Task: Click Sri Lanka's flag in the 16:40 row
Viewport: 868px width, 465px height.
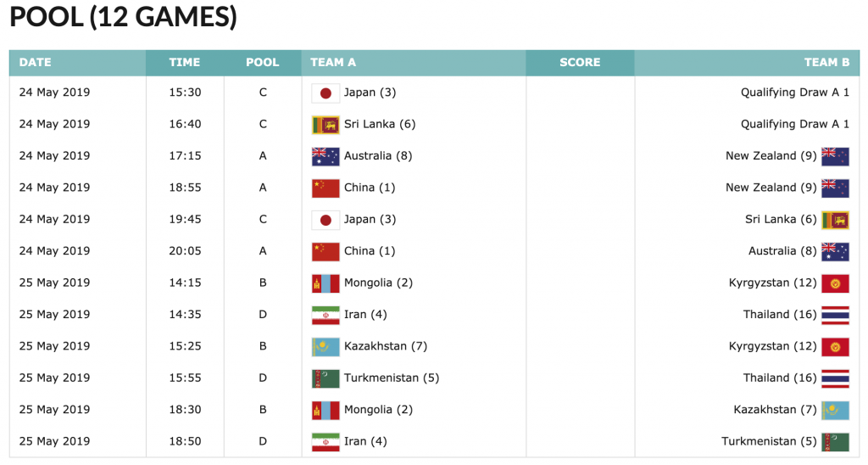Action: click(325, 125)
